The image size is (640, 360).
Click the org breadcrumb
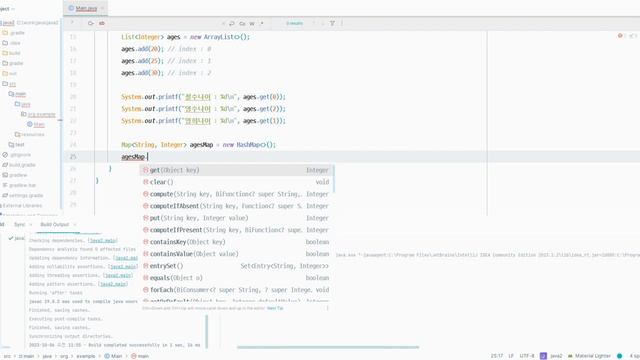[64, 356]
